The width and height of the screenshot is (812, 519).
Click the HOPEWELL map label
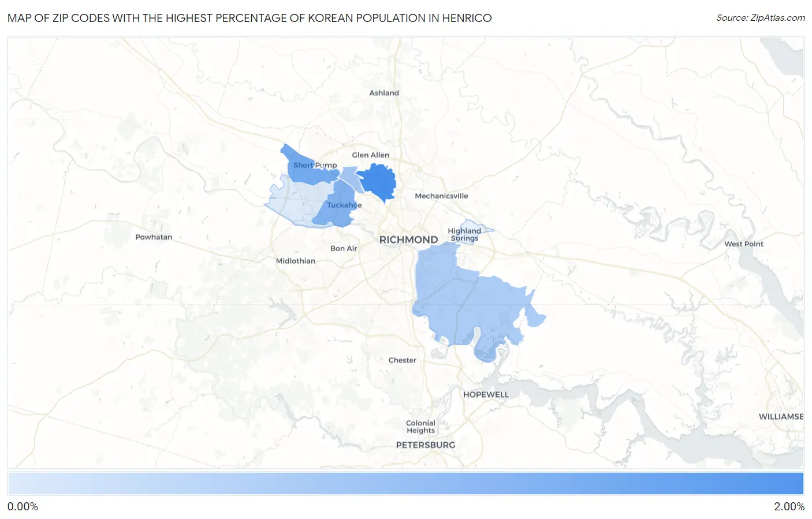coord(486,395)
